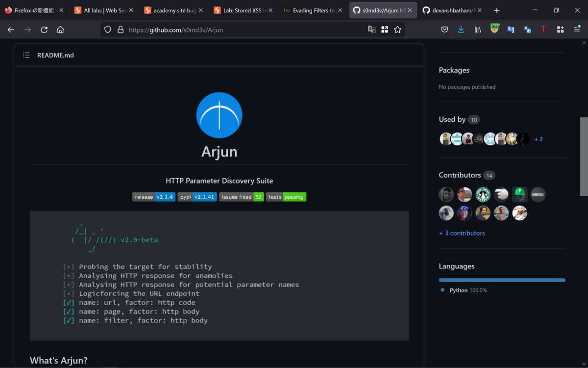Screen dimensions: 588x368
Task: Click the tracking protection shield icon
Action: pos(108,29)
